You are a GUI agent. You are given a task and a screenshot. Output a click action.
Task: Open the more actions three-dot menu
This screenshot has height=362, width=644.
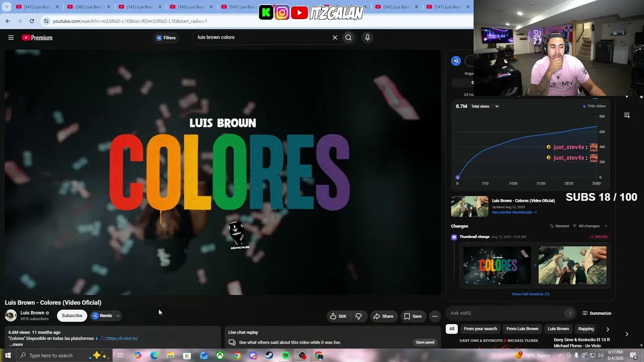pyautogui.click(x=435, y=316)
